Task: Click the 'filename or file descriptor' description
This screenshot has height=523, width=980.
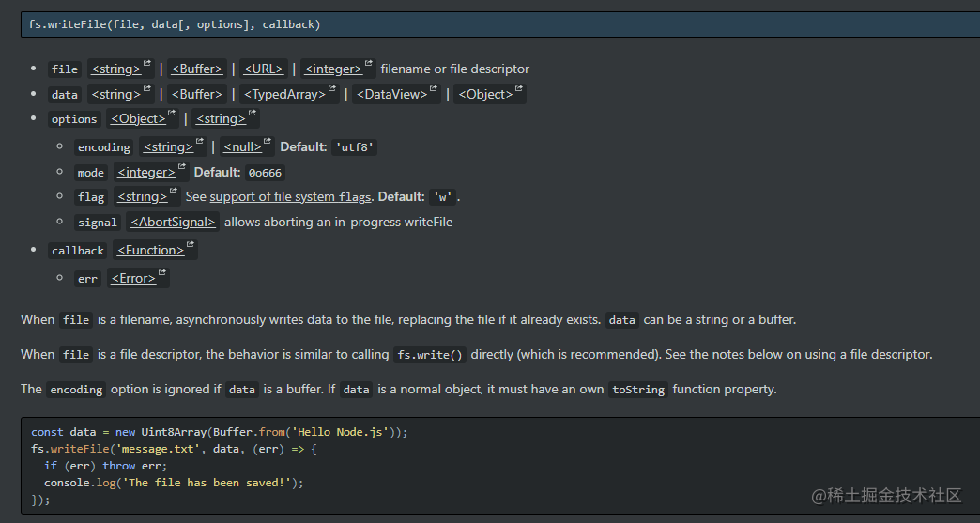Action: coord(455,69)
